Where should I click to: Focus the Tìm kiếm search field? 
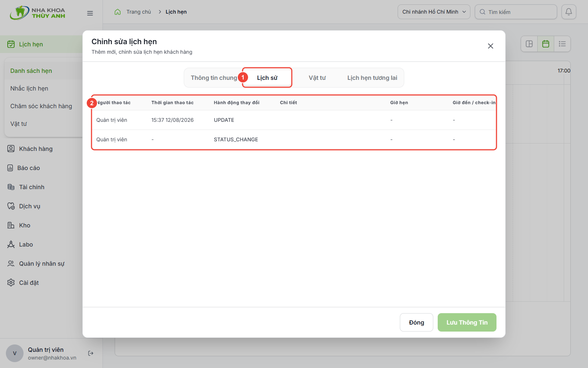516,12
